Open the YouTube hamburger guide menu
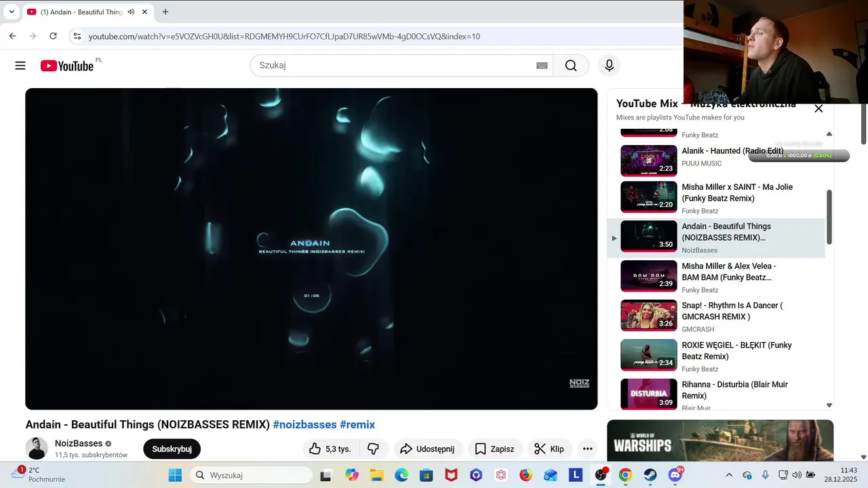Screen dimensions: 868x488 [x=20, y=66]
